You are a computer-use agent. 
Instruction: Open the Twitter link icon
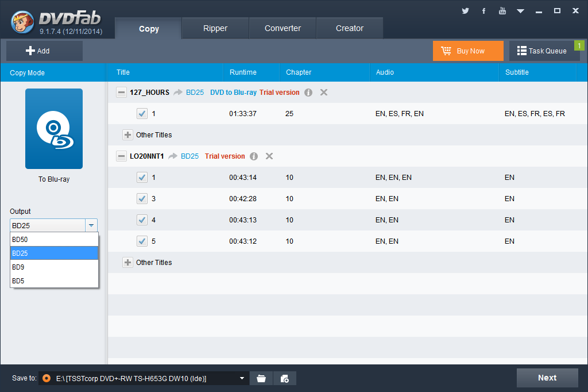pyautogui.click(x=465, y=11)
